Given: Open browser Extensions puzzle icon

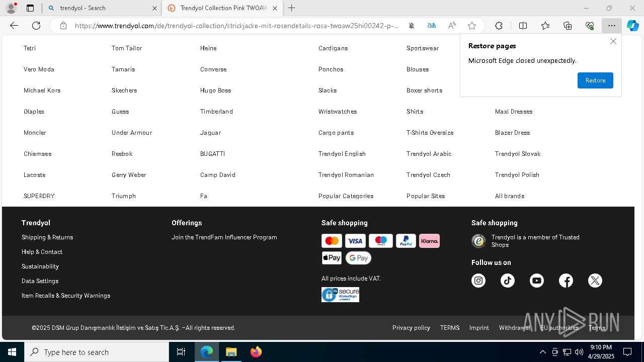Looking at the screenshot, I should pyautogui.click(x=499, y=26).
